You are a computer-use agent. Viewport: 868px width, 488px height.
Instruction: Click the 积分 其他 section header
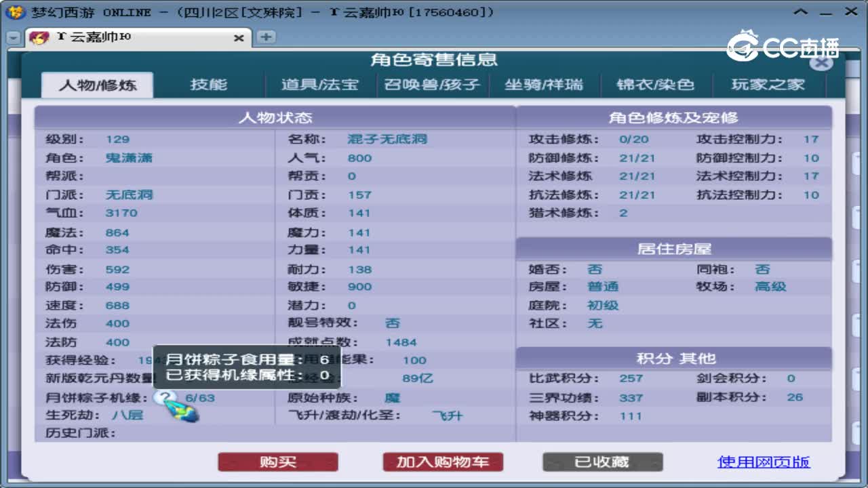tap(673, 359)
